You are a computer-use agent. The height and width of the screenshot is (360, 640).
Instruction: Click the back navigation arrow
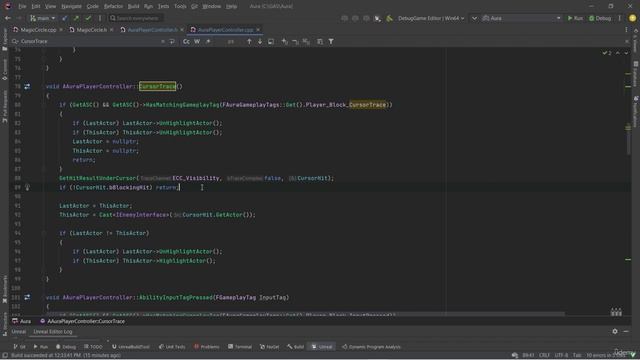pos(8,18)
